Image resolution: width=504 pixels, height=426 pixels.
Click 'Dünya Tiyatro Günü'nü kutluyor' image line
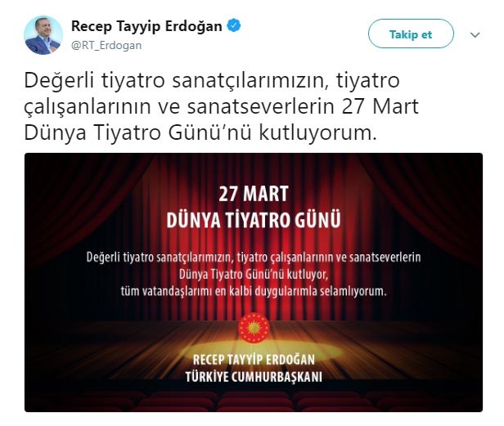pyautogui.click(x=254, y=275)
